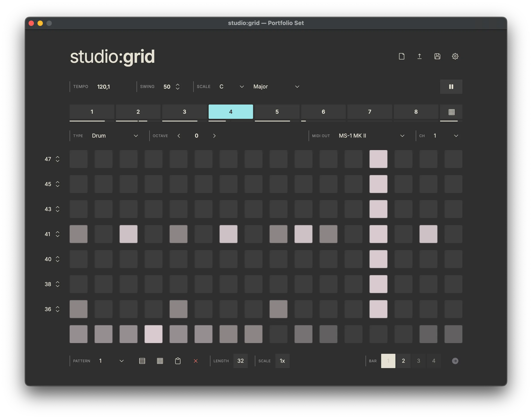Toggle the active first step in row 36
Image resolution: width=532 pixels, height=419 pixels.
[78, 309]
